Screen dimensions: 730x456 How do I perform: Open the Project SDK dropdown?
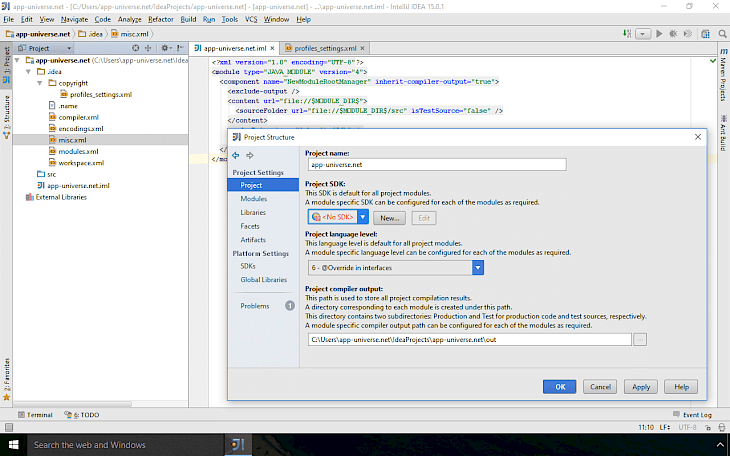(363, 217)
